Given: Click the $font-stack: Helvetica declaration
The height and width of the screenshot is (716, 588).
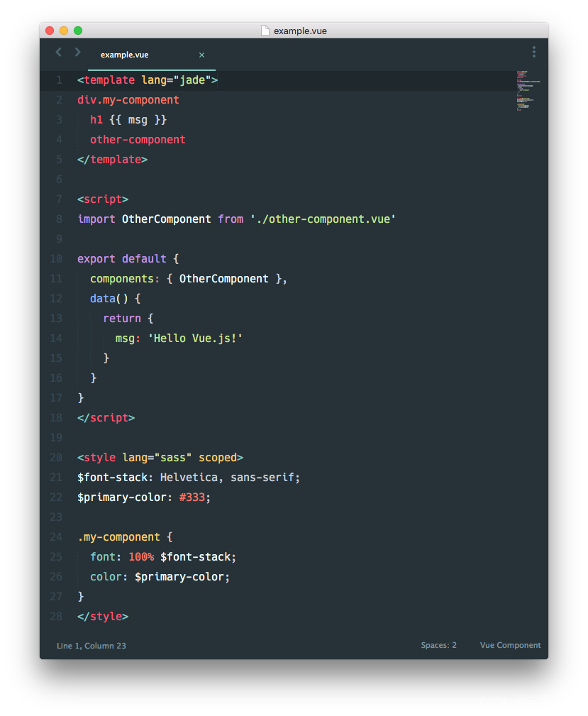Looking at the screenshot, I should pos(189,478).
